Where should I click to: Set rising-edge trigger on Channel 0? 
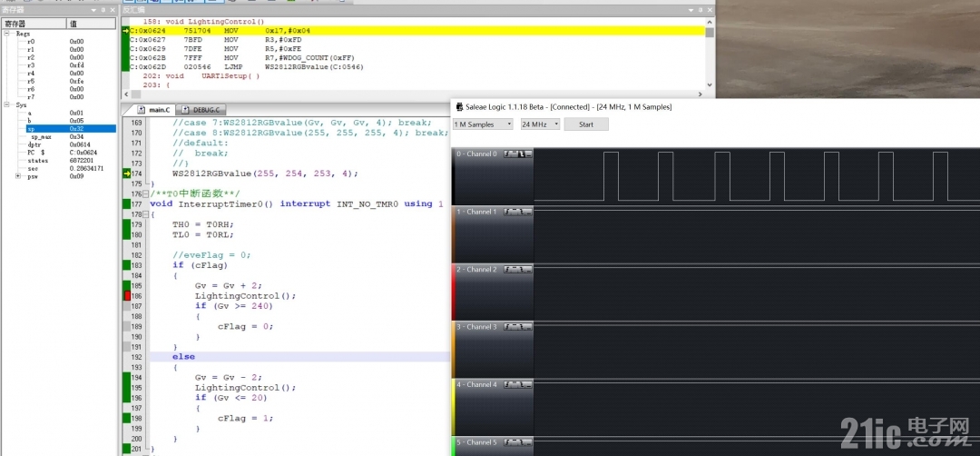(x=507, y=154)
